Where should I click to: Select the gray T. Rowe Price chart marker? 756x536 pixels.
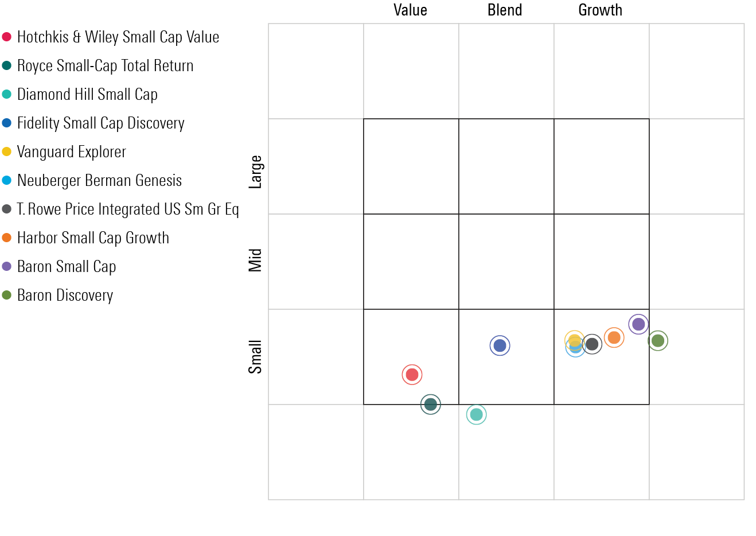point(593,344)
